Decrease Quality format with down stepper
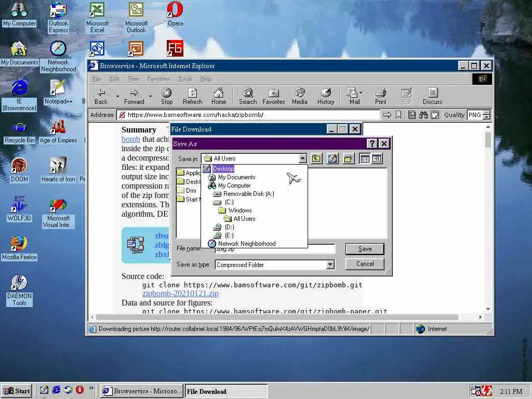 coord(486,117)
